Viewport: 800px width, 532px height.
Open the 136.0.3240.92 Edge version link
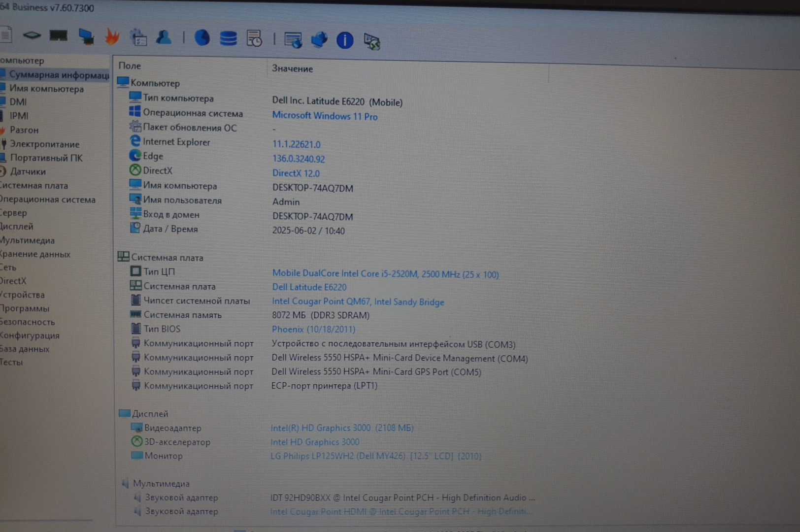click(299, 159)
